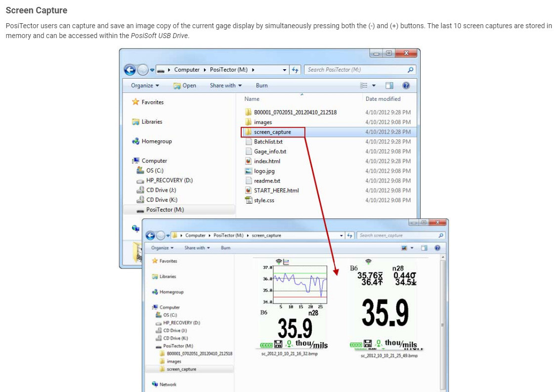Expand the address bar history dropdown in upper window
Viewport: 556px width, 392px height.
coord(284,70)
